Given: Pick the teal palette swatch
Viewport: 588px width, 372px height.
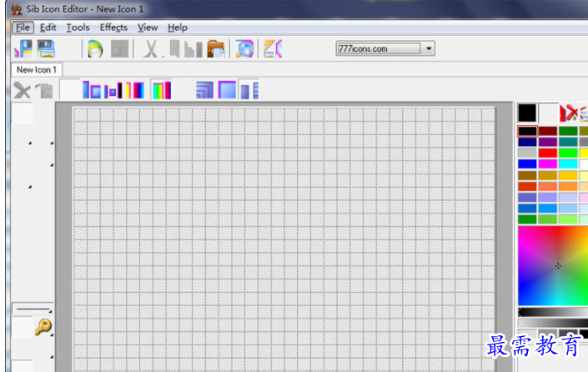Looking at the screenshot, I should coord(568,142).
